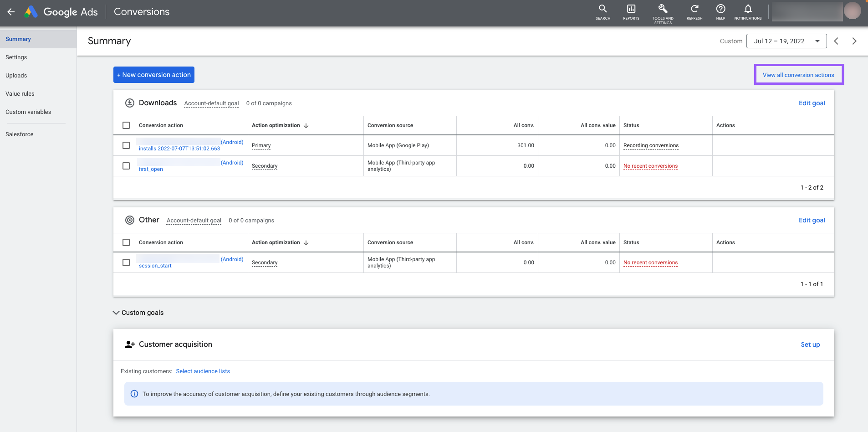868x432 pixels.
Task: Select the first_open conversion checkbox
Action: [126, 166]
